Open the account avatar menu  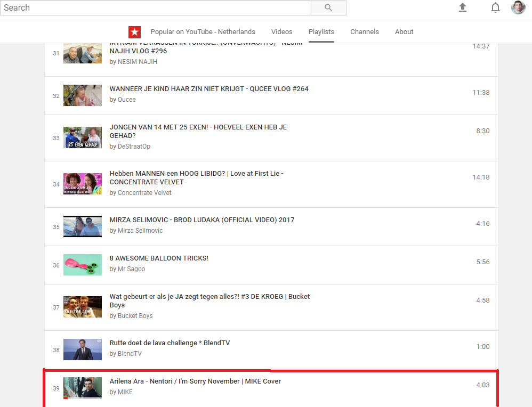518,7
